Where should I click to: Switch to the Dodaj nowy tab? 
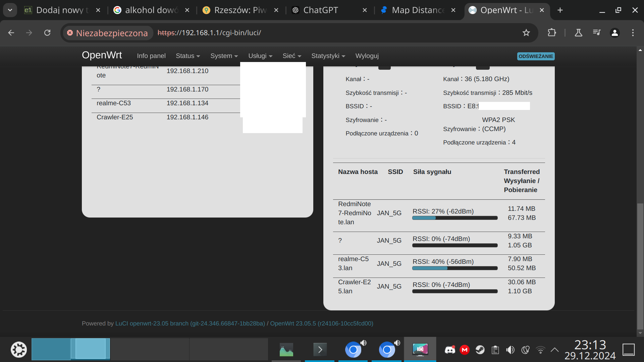point(62,10)
